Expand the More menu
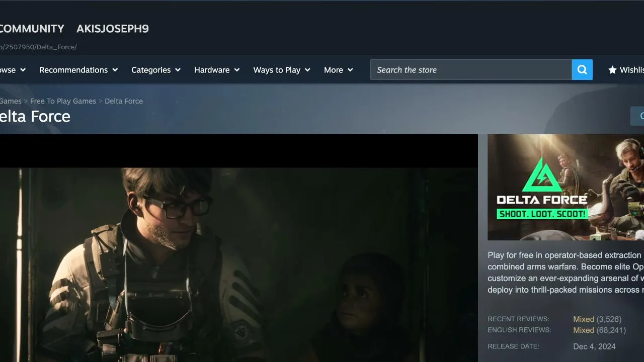This screenshot has width=644, height=362. [339, 70]
